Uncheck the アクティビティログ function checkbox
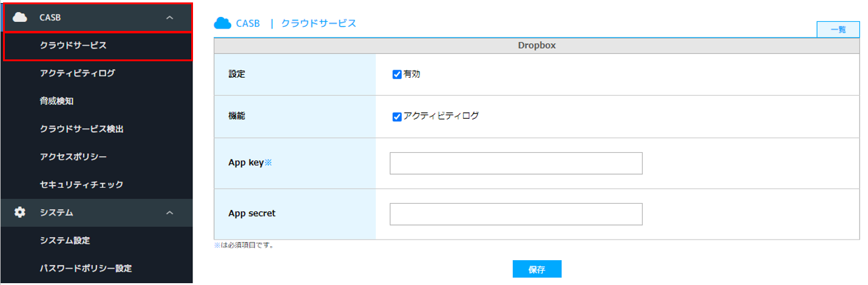 [x=397, y=116]
